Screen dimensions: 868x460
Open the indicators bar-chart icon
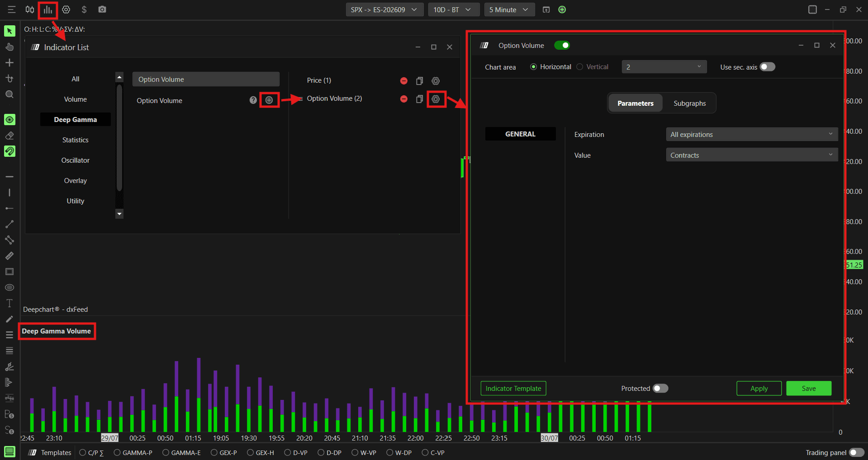[x=48, y=9]
